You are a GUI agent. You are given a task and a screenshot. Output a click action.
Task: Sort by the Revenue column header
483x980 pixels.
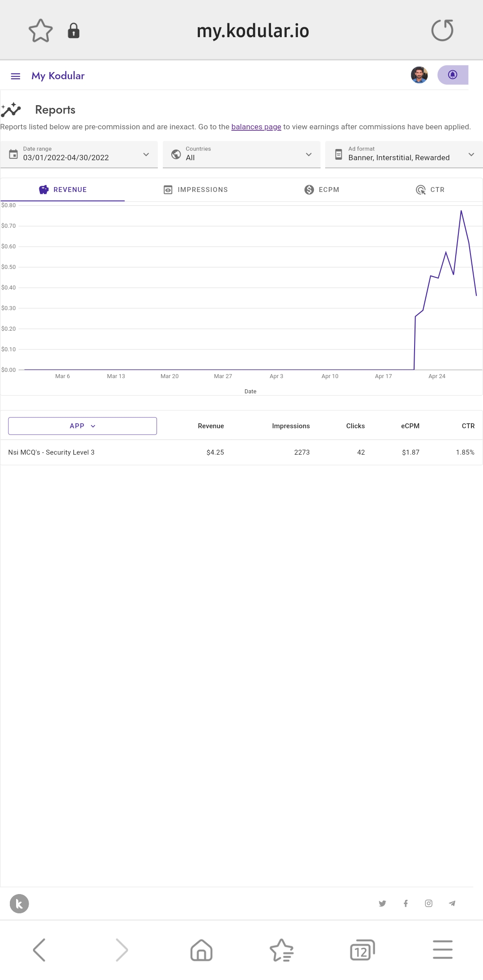tap(211, 426)
